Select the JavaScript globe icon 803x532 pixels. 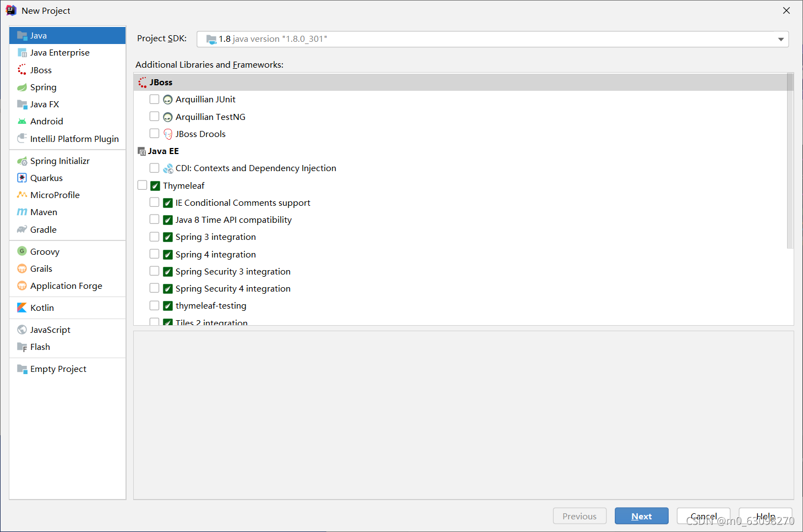click(22, 330)
